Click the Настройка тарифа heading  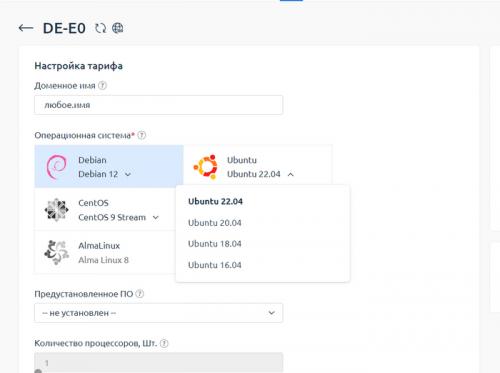coord(79,66)
